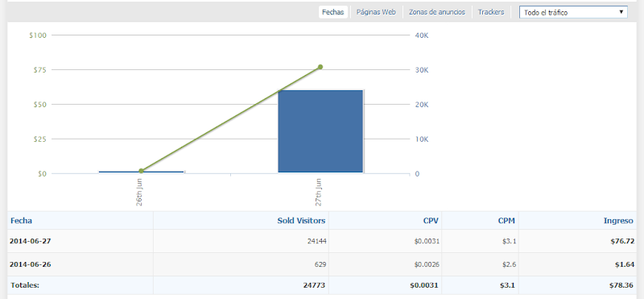The height and width of the screenshot is (299, 644).
Task: Sort by CPV column header
Action: 431,221
